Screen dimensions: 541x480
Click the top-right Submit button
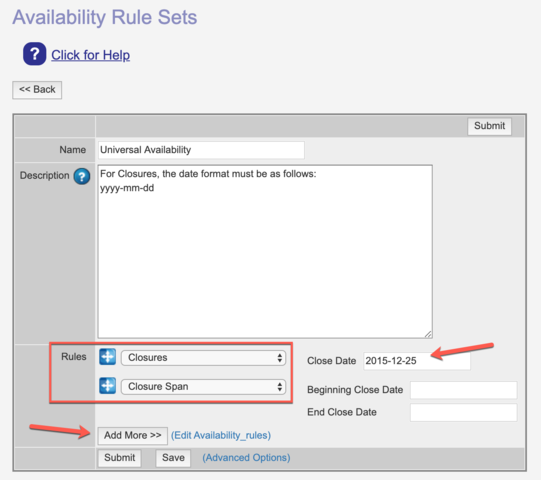(x=489, y=126)
